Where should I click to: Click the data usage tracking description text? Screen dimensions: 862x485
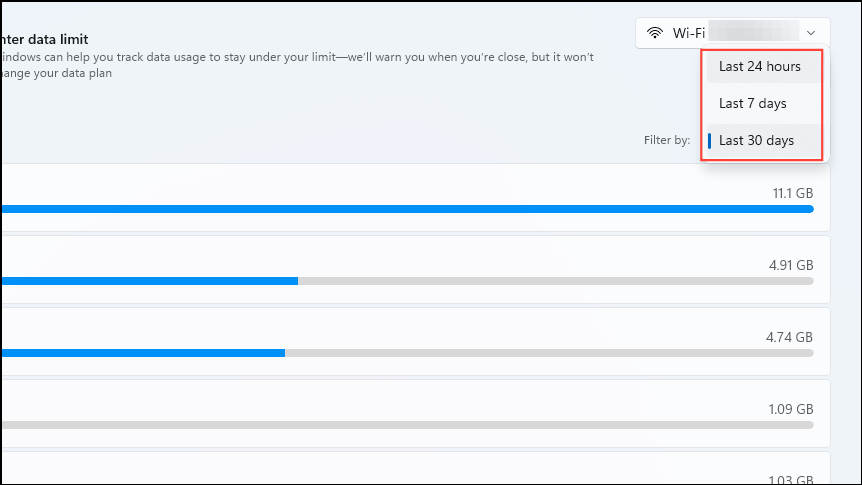pos(297,65)
